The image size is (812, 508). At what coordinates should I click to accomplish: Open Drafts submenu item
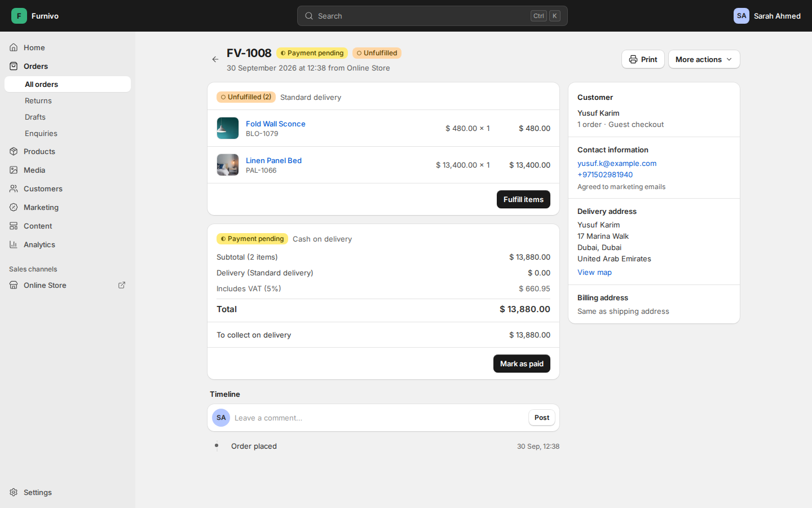68,117
